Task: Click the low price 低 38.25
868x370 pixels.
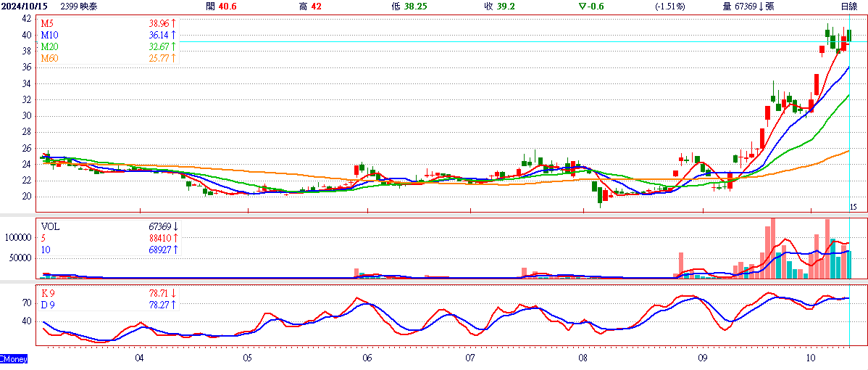Action: (409, 7)
